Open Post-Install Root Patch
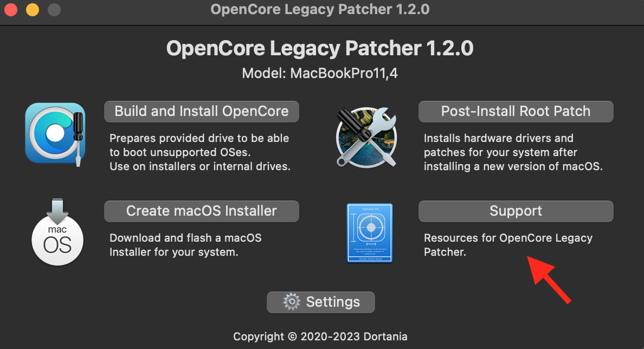644x349 pixels. [x=516, y=112]
